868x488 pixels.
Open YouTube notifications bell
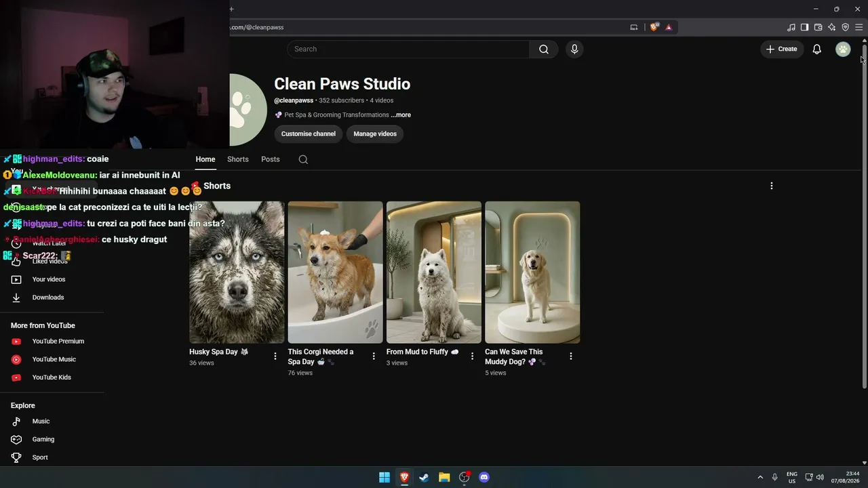click(817, 49)
